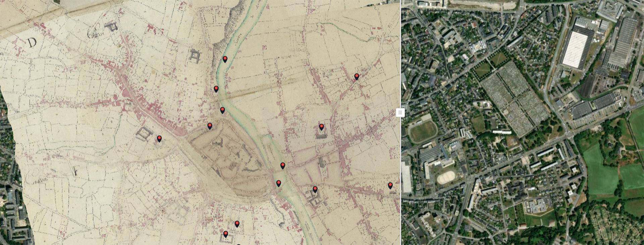Viewport: 644px width, 245px height.
Task: Select the pin above the dark building east of the river
Action: (x=321, y=127)
